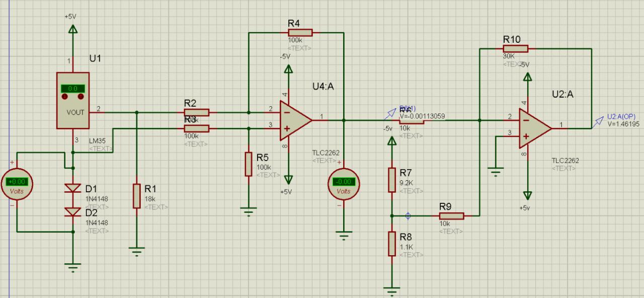644x298 pixels.
Task: Click resistor R5 100k
Action: 249,164
